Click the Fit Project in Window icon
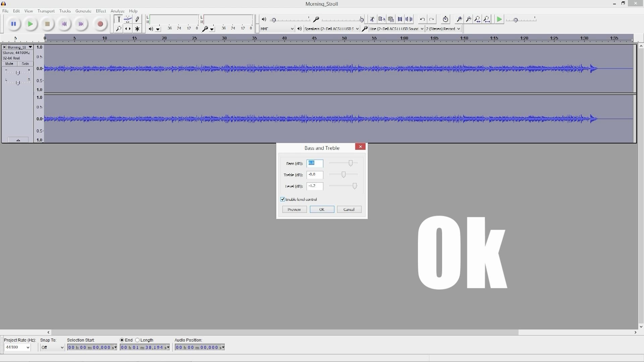 pos(487,19)
